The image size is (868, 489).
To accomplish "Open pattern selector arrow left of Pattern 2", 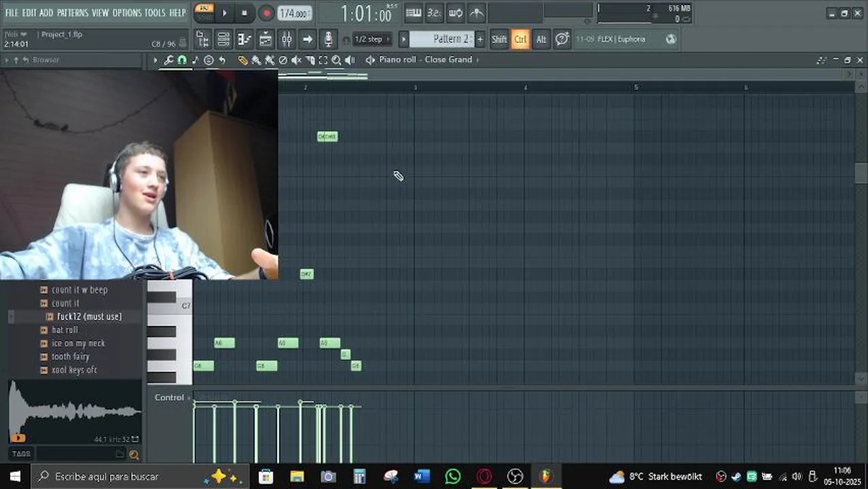I will click(403, 39).
